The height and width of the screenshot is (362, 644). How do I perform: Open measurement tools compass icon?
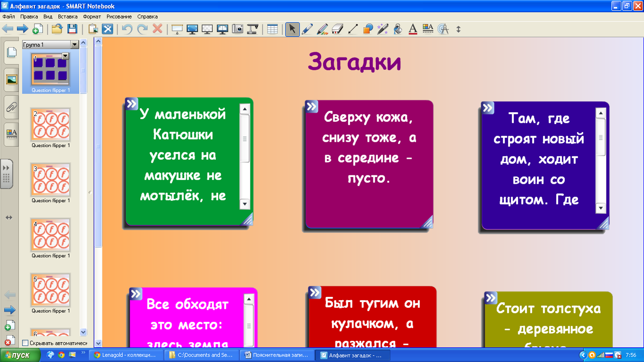coord(443,29)
